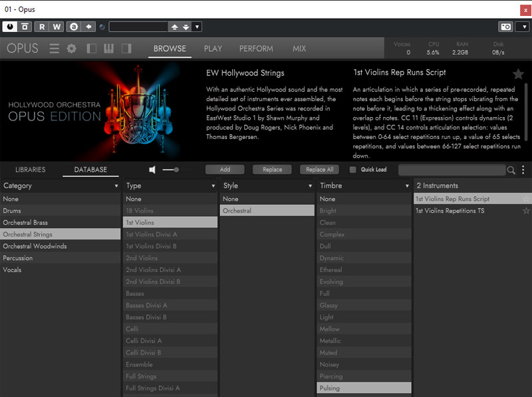Star the 1st Violins Repetitions TS instrument

coord(526,211)
